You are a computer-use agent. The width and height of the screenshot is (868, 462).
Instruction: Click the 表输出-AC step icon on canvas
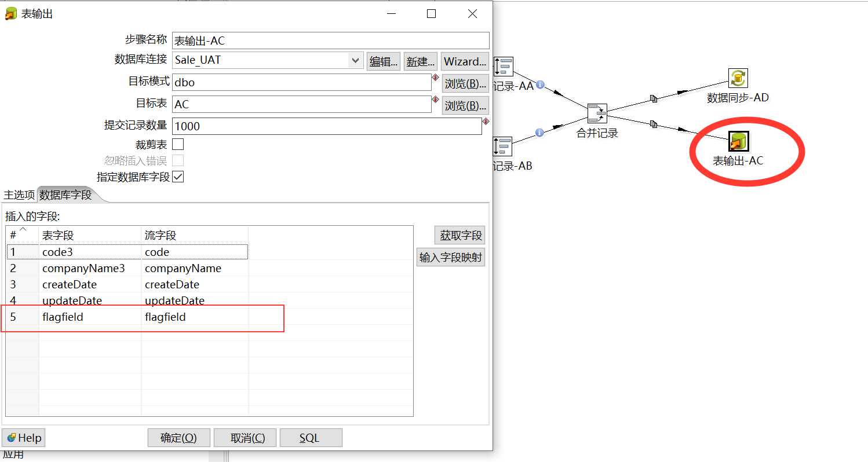tap(738, 141)
